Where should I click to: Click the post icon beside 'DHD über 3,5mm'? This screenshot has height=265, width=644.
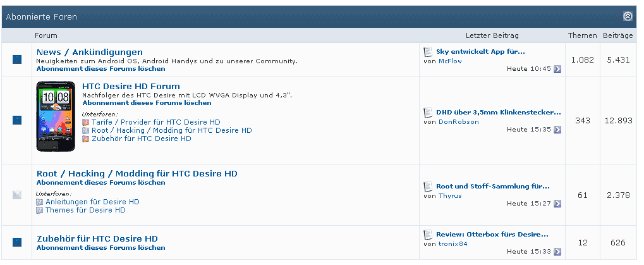point(428,113)
